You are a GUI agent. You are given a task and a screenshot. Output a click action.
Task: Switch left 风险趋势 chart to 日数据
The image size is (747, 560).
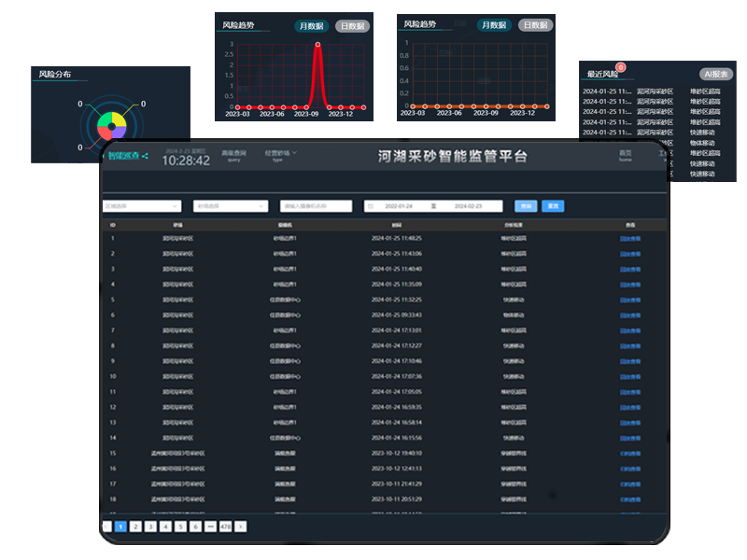[x=352, y=26]
